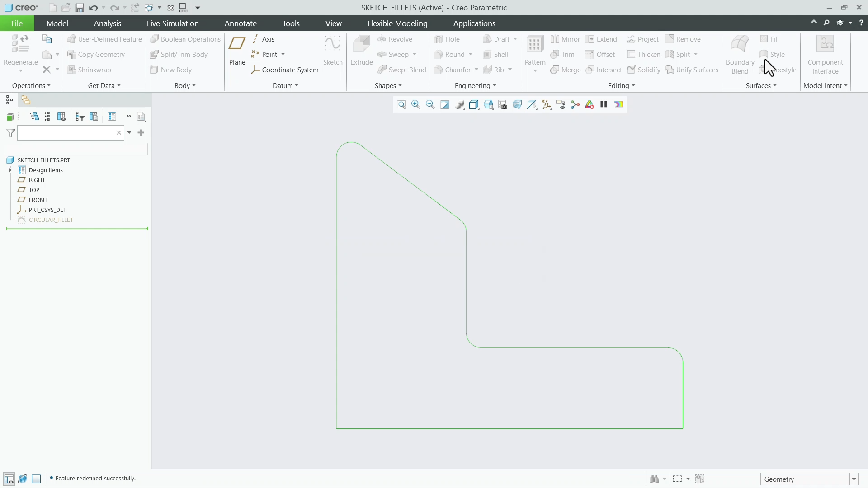Switch to the Live Simulation tab

coord(173,23)
